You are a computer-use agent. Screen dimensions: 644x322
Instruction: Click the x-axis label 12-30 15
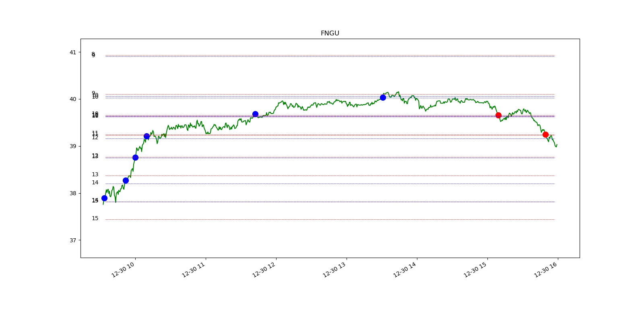click(x=475, y=270)
